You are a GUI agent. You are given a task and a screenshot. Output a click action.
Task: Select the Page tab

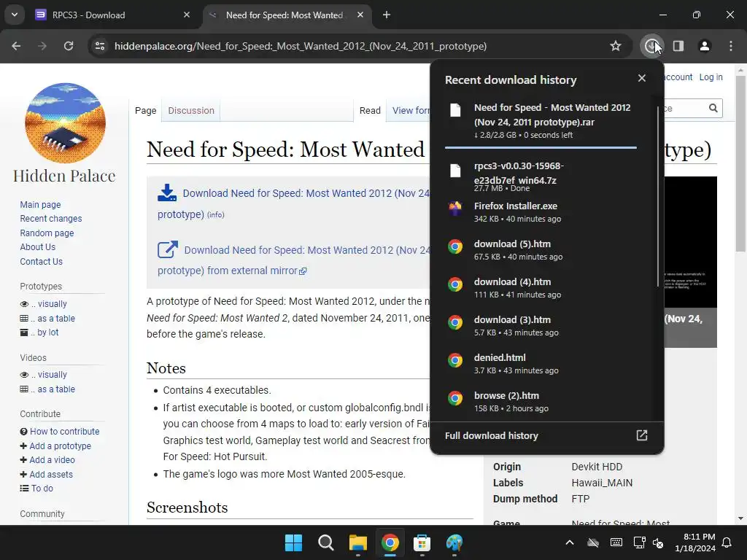[x=145, y=111]
